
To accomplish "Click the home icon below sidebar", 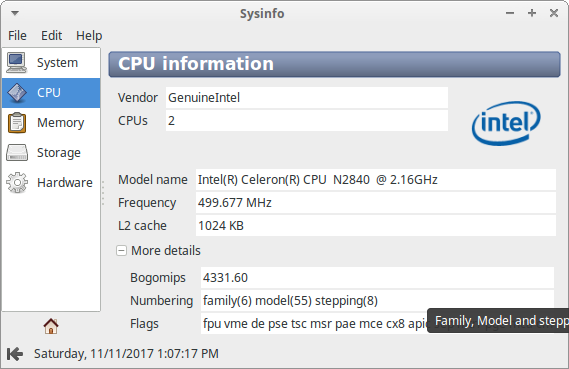I will (x=51, y=326).
